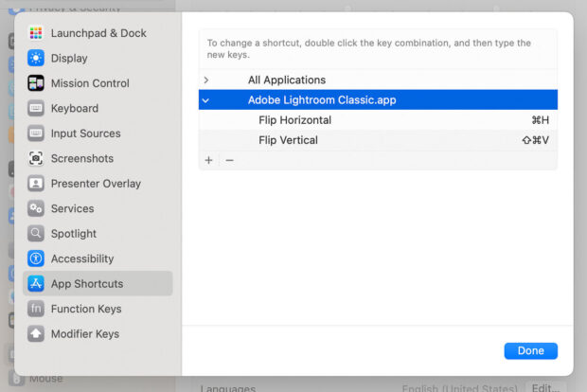Click the Modifier Keys icon
The image size is (587, 392).
point(36,333)
